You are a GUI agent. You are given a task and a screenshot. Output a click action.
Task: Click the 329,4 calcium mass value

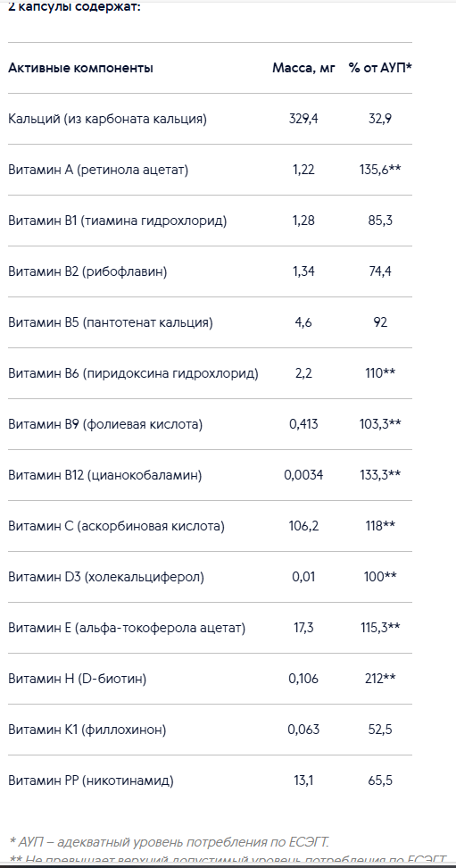pos(303,119)
